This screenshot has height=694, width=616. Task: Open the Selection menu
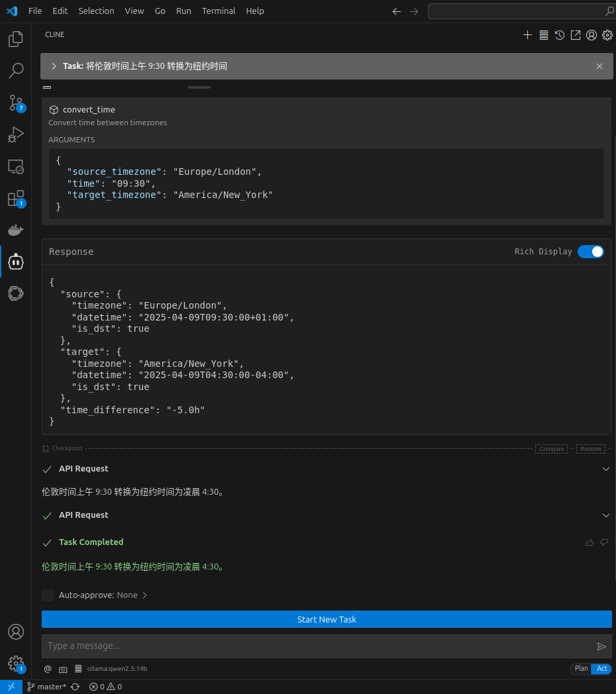(x=96, y=11)
